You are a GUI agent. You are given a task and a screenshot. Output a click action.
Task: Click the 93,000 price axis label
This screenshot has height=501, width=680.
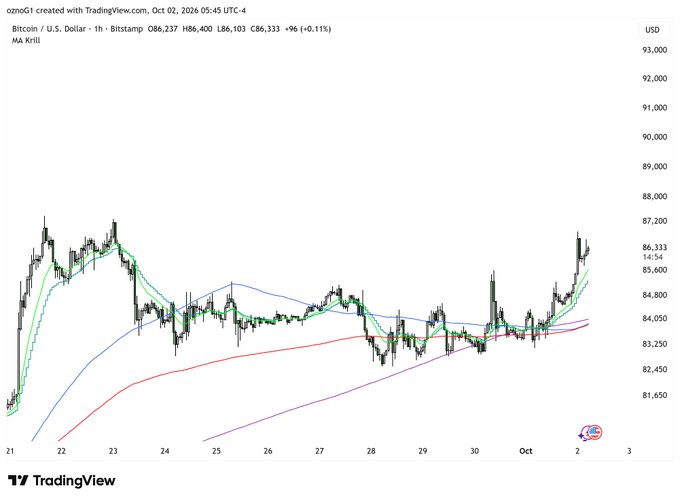[x=654, y=50]
